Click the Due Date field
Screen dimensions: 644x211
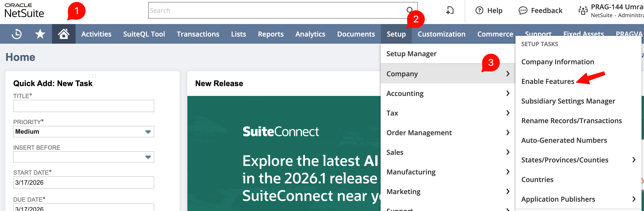click(x=83, y=208)
